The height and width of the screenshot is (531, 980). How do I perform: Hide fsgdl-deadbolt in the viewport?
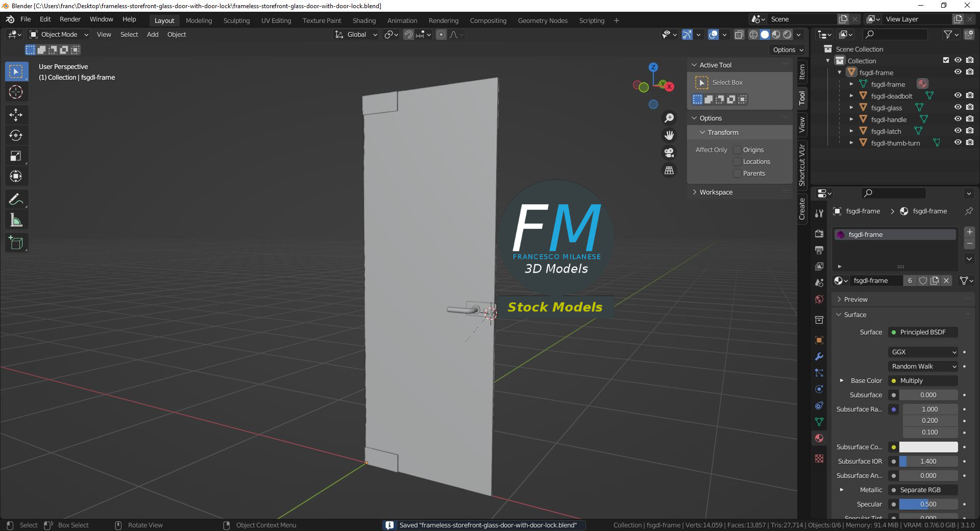click(x=958, y=95)
